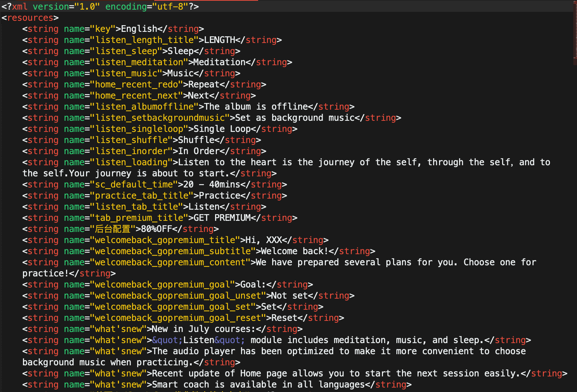
Task: Click the minimap strip at the top right
Action: [x=575, y=33]
